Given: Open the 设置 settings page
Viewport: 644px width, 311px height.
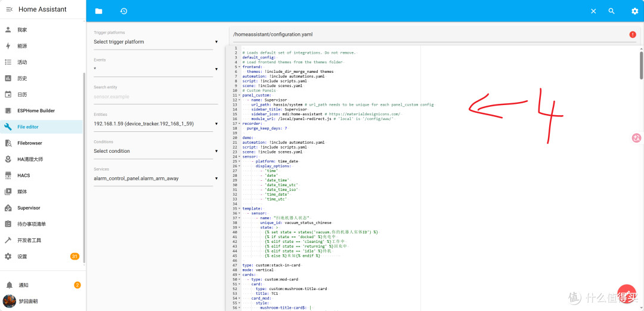Looking at the screenshot, I should coord(41,256).
